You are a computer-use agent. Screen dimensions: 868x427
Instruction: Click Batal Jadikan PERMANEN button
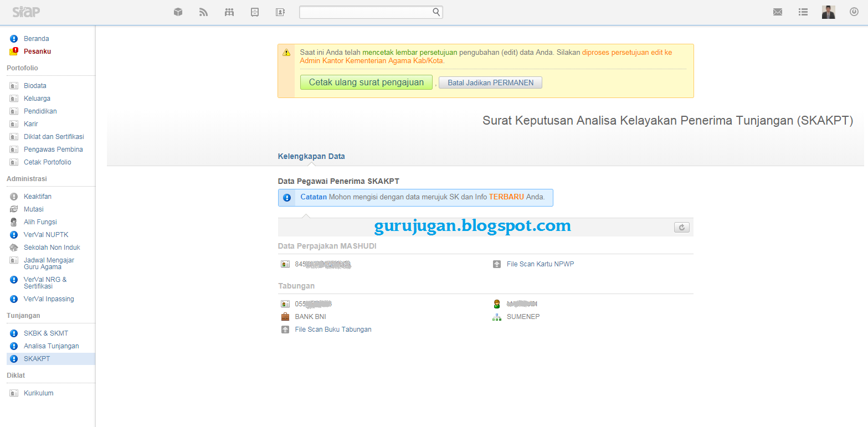(490, 83)
